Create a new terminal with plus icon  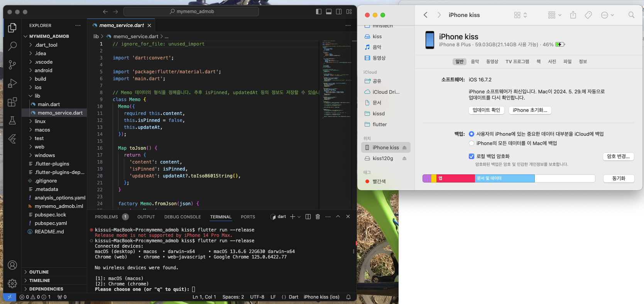point(292,217)
